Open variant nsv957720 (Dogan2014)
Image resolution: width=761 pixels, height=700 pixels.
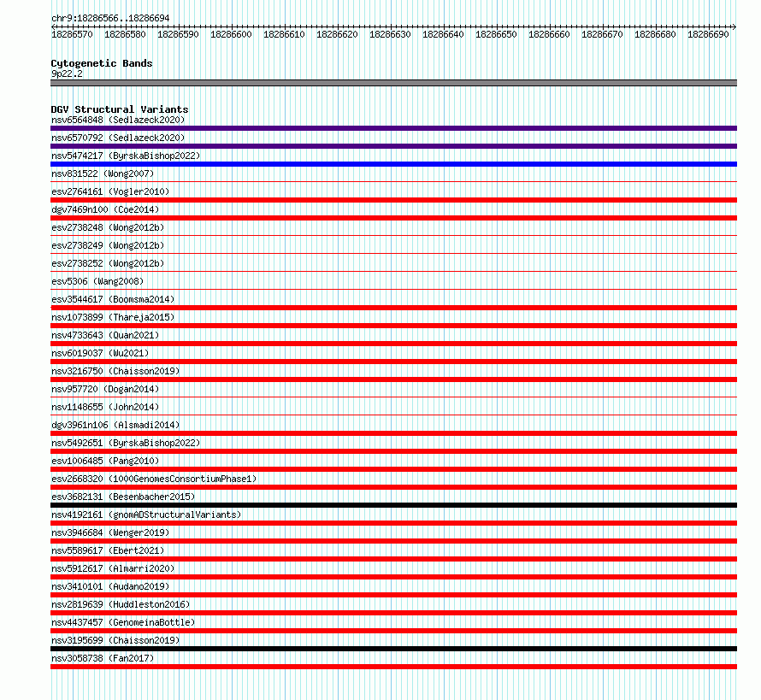[x=105, y=389]
